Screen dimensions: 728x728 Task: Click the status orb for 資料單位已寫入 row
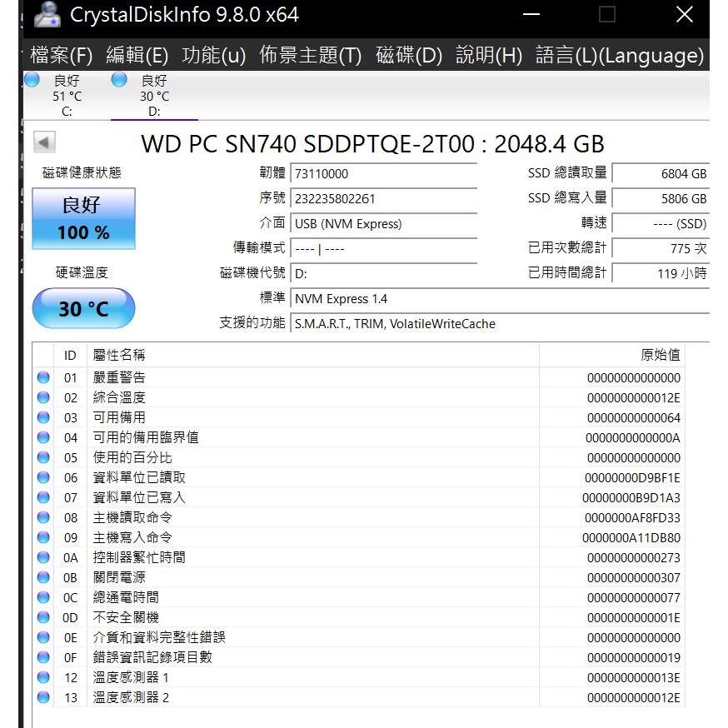43,497
